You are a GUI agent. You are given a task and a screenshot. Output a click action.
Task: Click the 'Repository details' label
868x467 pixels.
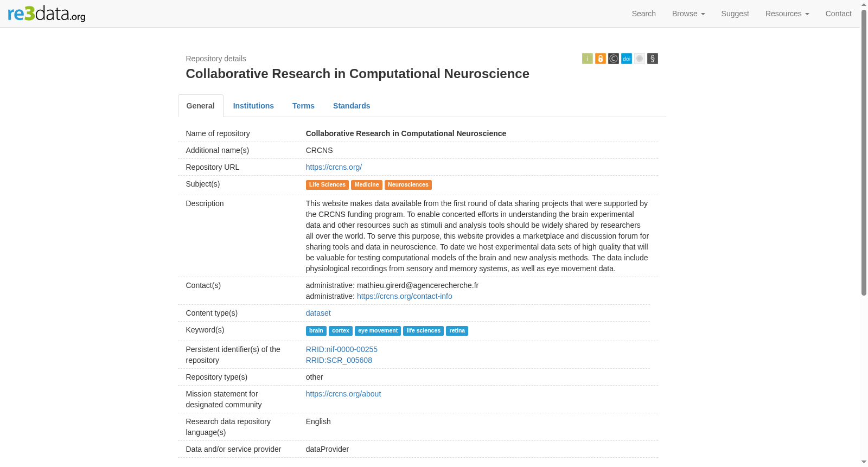(x=216, y=59)
